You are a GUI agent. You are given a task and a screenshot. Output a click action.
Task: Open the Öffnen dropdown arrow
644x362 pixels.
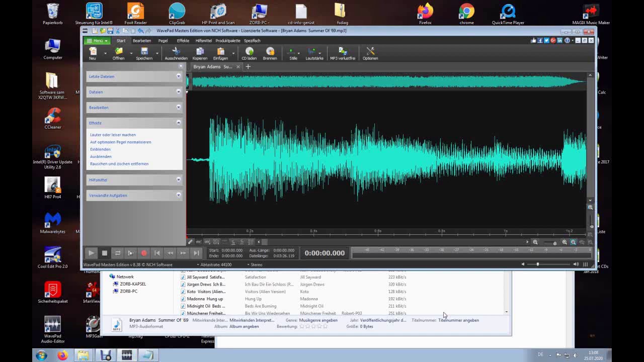(131, 53)
